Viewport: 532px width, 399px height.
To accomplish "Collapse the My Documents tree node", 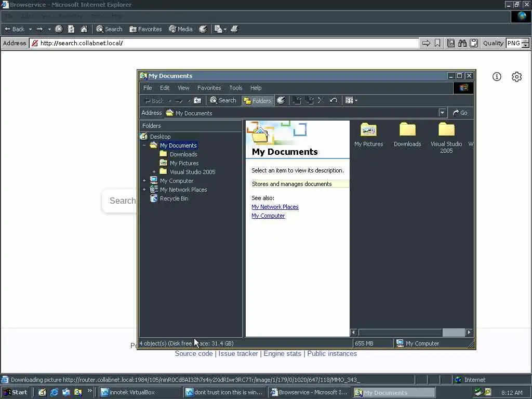I will coord(144,145).
